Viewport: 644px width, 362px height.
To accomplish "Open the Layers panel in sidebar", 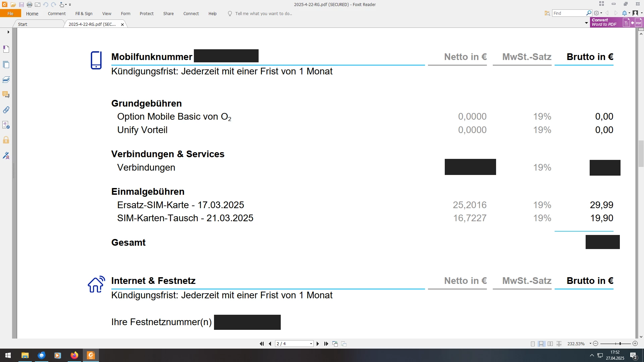I will click(6, 80).
